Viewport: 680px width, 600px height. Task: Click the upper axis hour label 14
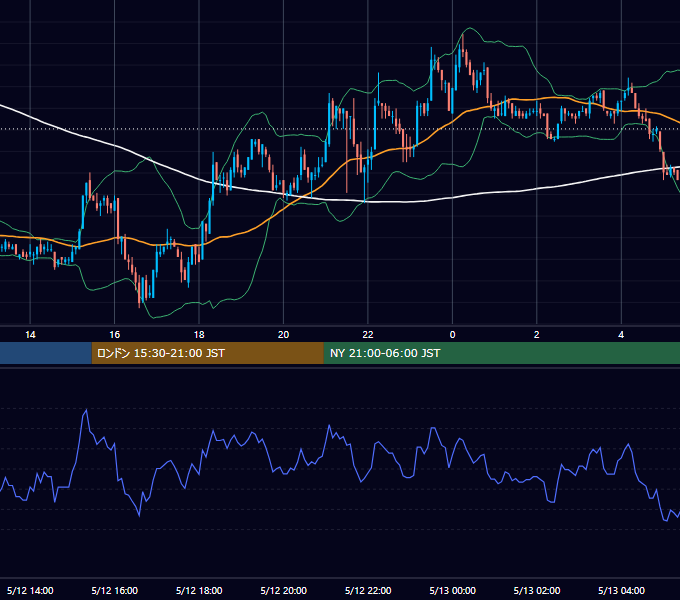tap(30, 335)
